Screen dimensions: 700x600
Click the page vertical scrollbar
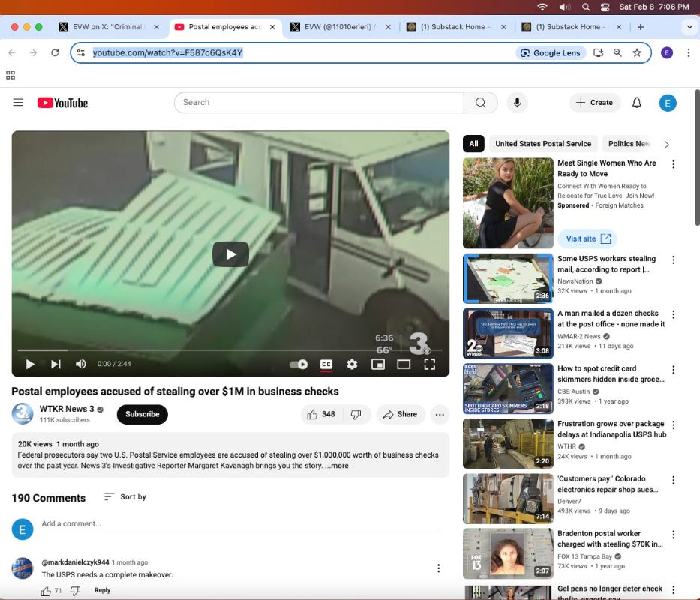697,158
